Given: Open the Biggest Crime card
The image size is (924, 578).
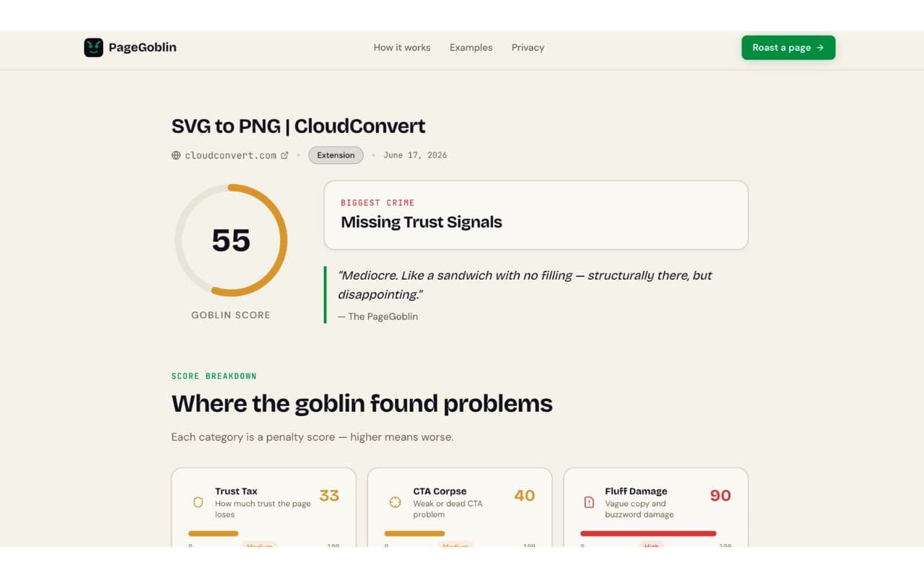Looking at the screenshot, I should 536,215.
